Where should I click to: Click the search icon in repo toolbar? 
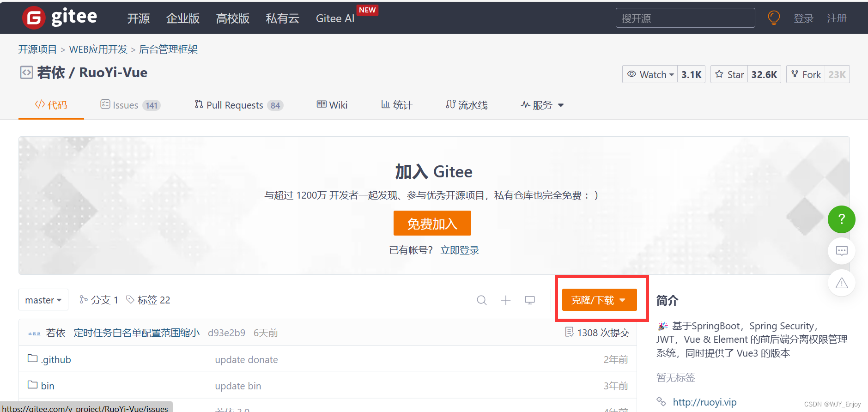[x=482, y=300]
